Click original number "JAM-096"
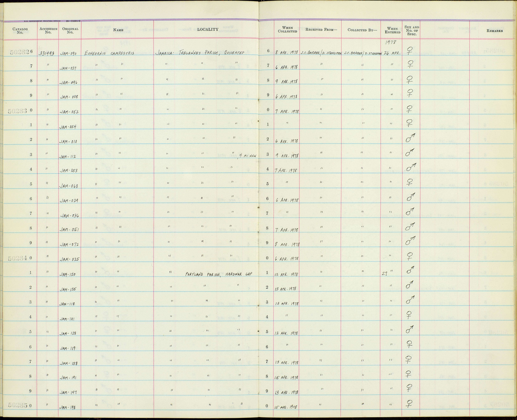This screenshot has height=420, width=517. [x=68, y=82]
